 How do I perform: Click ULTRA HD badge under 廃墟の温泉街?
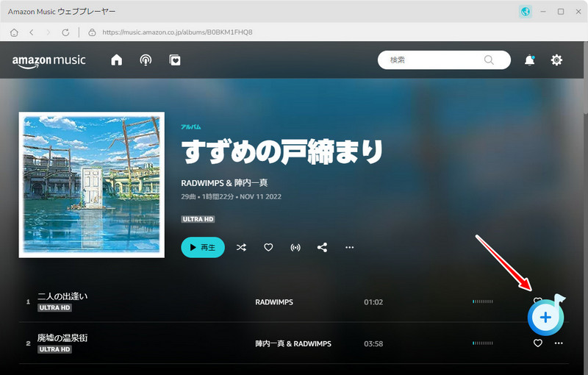tap(54, 349)
